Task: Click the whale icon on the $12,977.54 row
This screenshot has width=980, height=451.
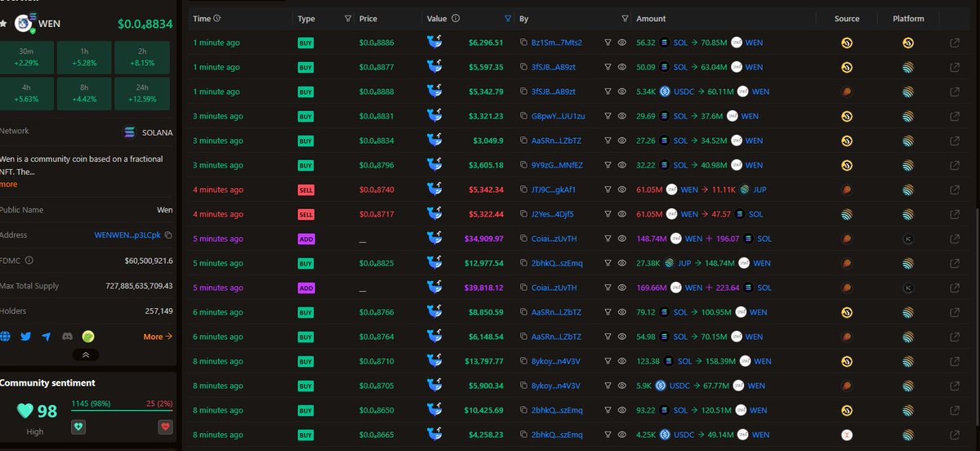Action: tap(434, 263)
